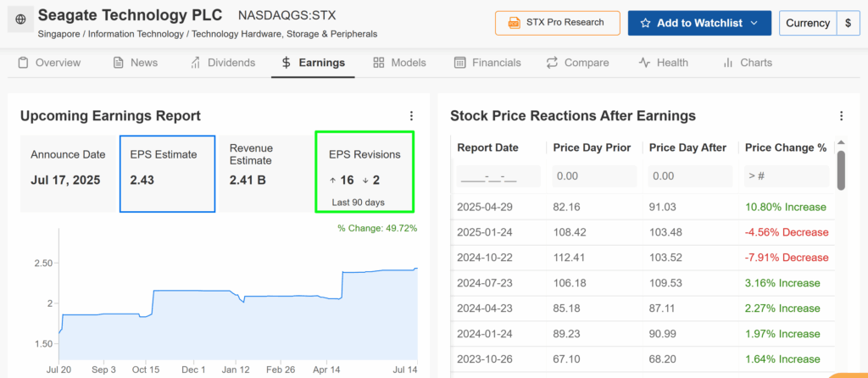Click the earnings table vertical scrollbar thumb
The image size is (868, 378).
841,170
